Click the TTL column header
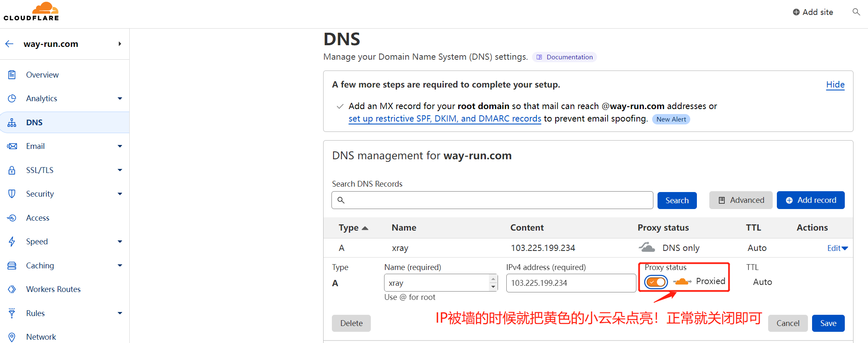Viewport: 868px width, 343px height. [x=753, y=228]
